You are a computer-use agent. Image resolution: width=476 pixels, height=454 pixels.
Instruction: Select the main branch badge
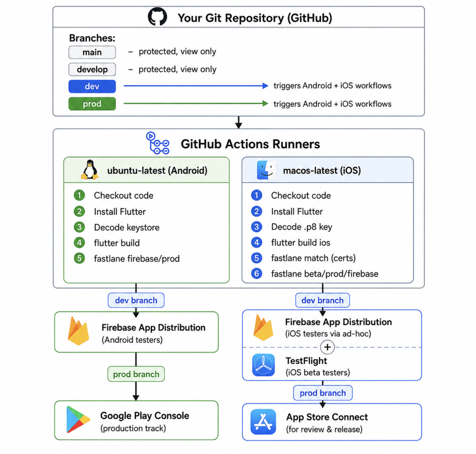click(x=92, y=52)
